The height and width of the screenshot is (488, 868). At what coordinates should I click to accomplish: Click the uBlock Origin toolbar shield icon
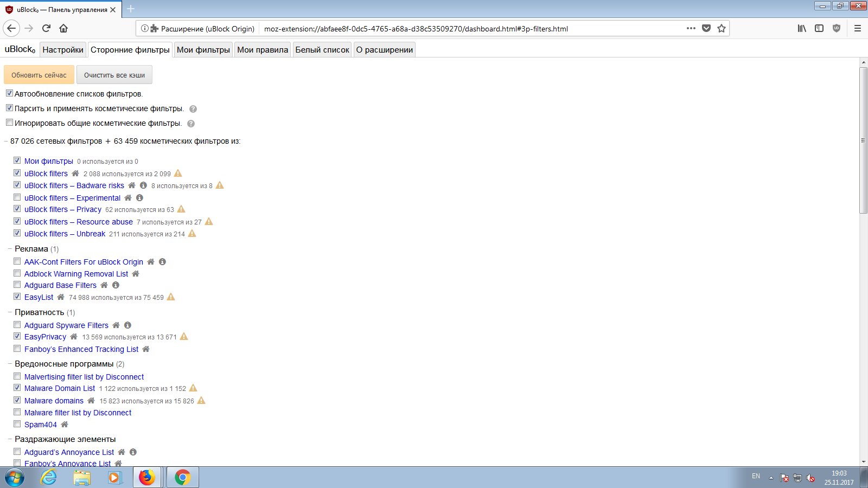[x=837, y=28]
